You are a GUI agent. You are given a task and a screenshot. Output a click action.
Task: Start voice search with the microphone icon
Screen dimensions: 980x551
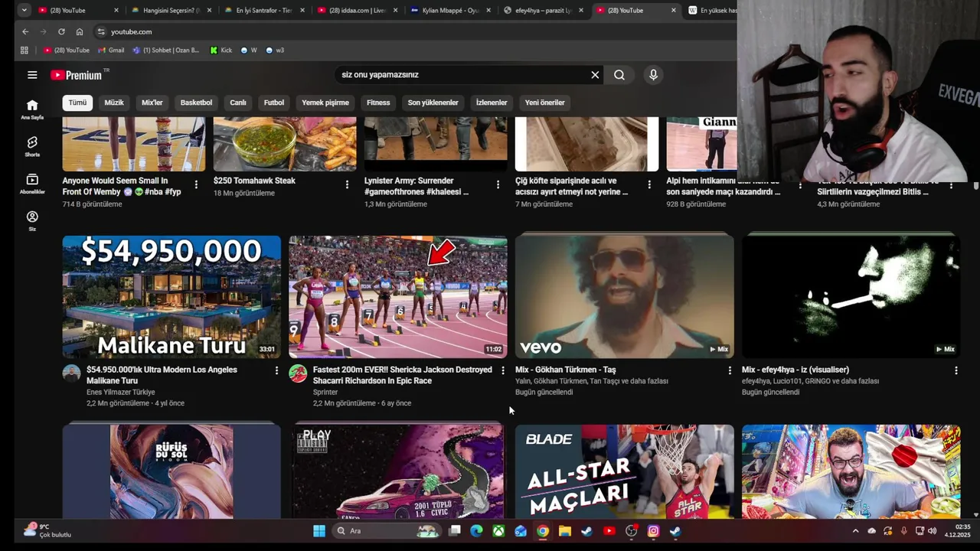(653, 75)
